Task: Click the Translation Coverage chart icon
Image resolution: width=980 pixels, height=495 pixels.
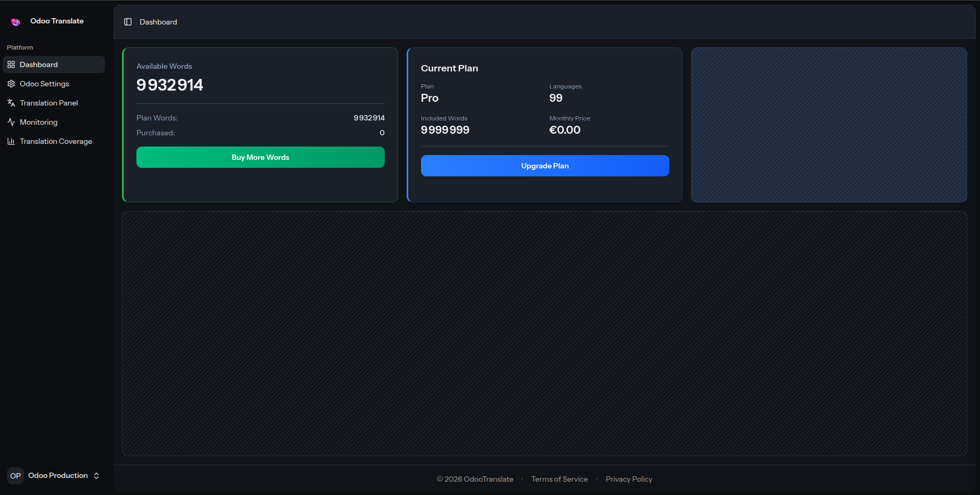Action: [x=11, y=141]
